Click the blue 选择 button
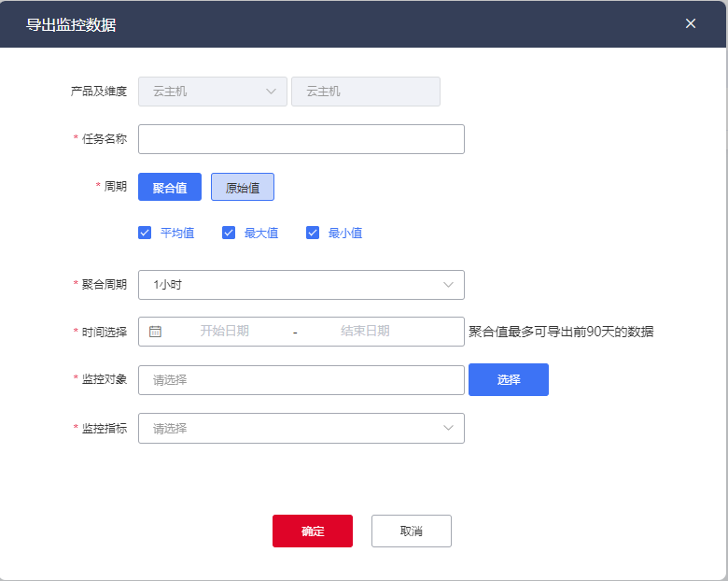 pyautogui.click(x=509, y=380)
